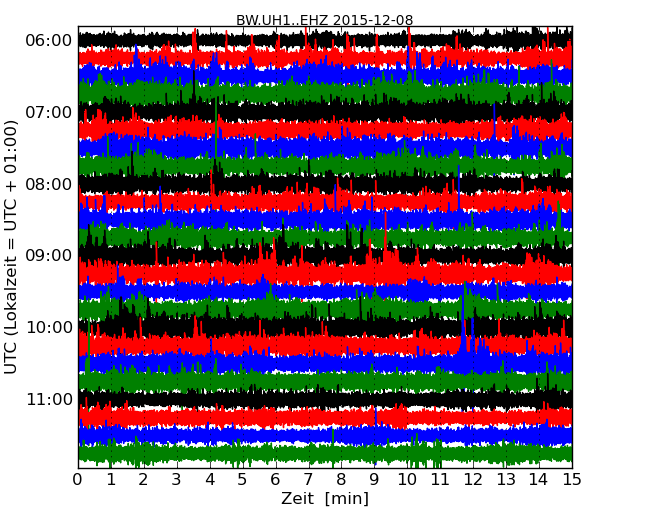Click the 10 minute x-axis tick

click(x=407, y=480)
